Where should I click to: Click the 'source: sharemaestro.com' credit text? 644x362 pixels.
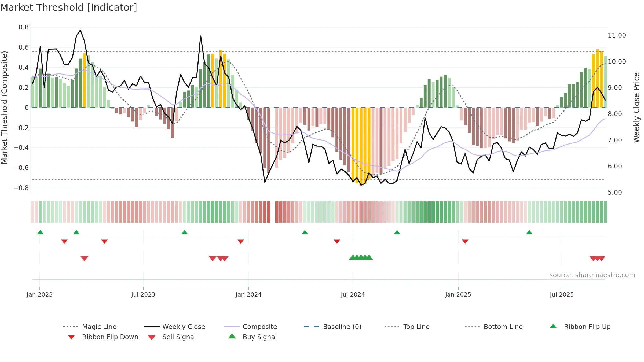[592, 275]
